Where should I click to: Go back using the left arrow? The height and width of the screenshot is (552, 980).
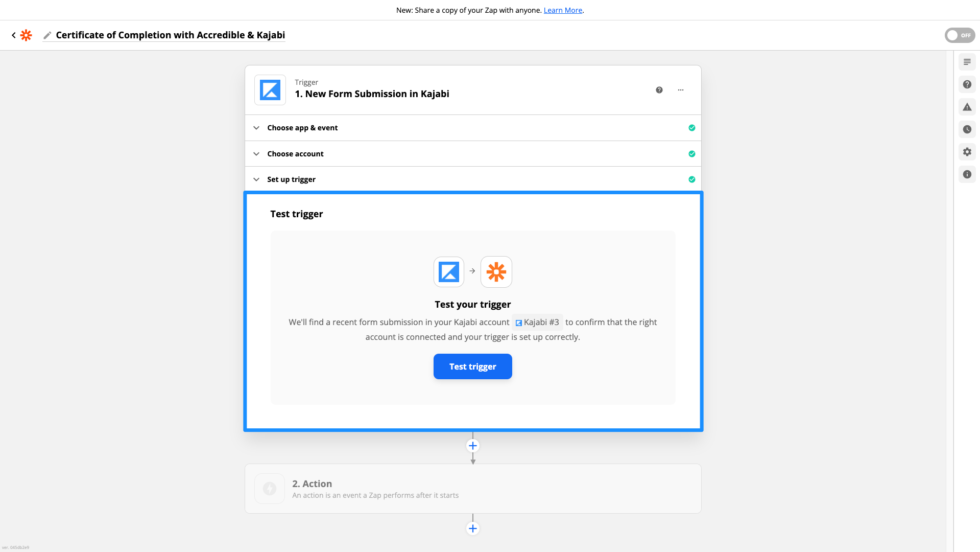(14, 35)
